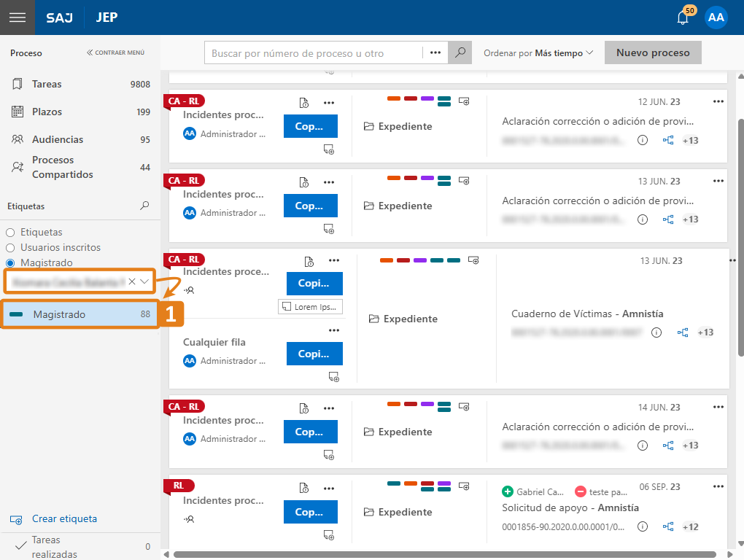744x560 pixels.
Task: Click the process search input field
Action: pyautogui.click(x=314, y=53)
